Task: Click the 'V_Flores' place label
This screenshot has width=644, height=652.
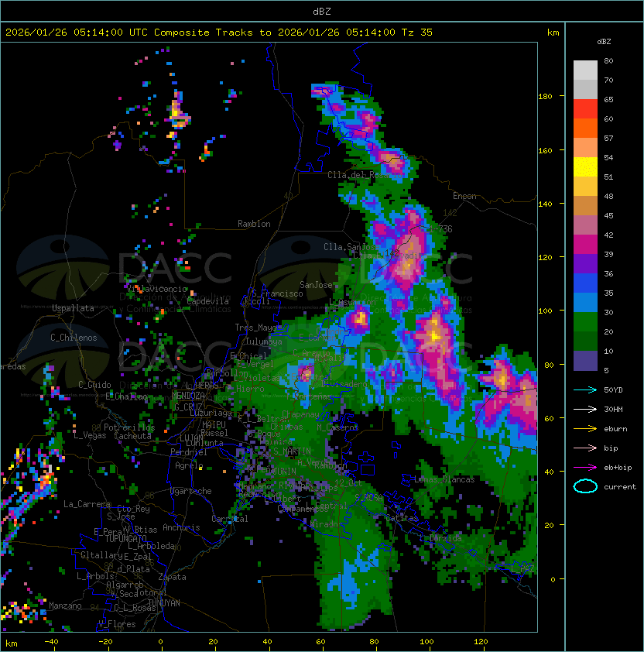Action: coord(117,623)
